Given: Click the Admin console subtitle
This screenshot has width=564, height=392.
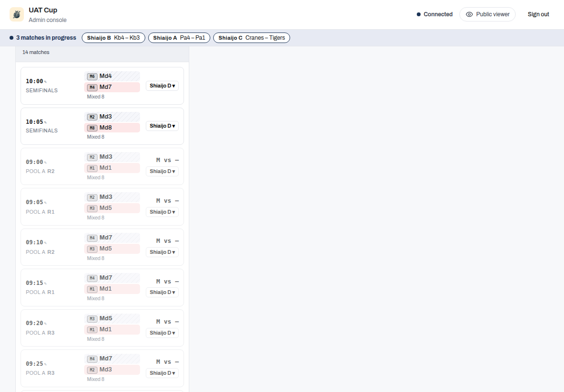Looking at the screenshot, I should point(47,20).
